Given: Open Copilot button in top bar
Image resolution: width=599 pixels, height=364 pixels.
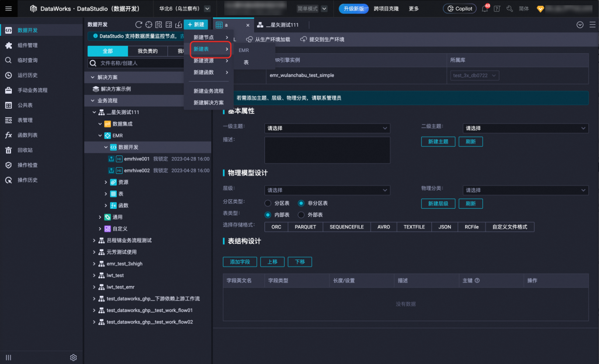Looking at the screenshot, I should tap(460, 9).
